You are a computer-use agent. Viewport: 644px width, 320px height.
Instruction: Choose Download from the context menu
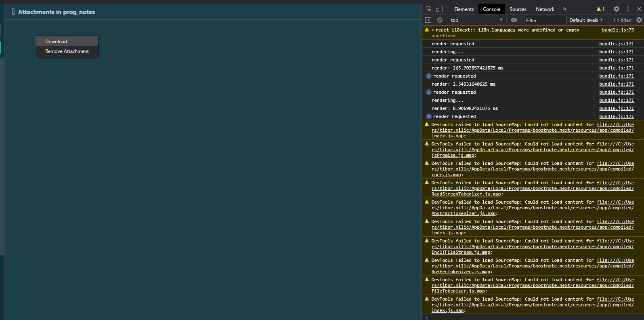click(67, 42)
